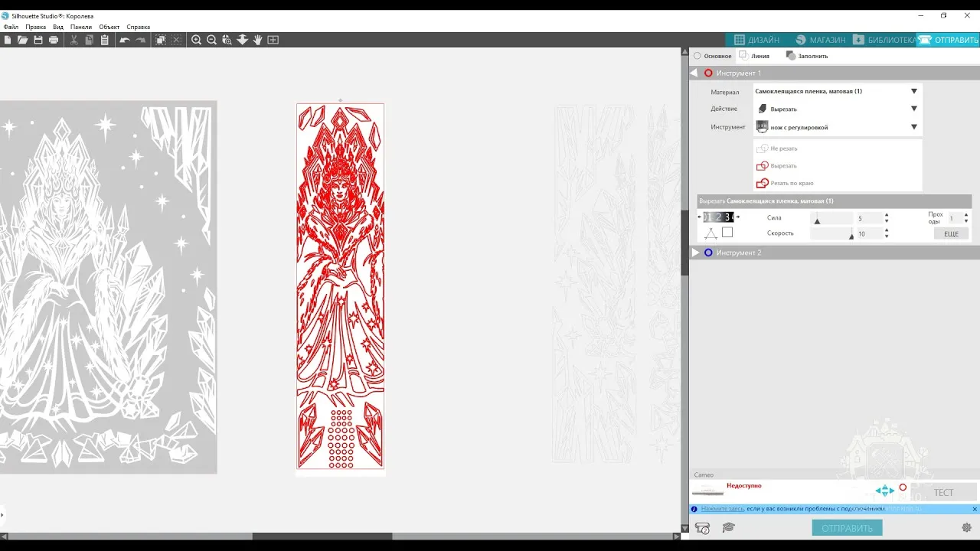Open the Действие dropdown
This screenshot has height=551, width=980.
[838, 109]
